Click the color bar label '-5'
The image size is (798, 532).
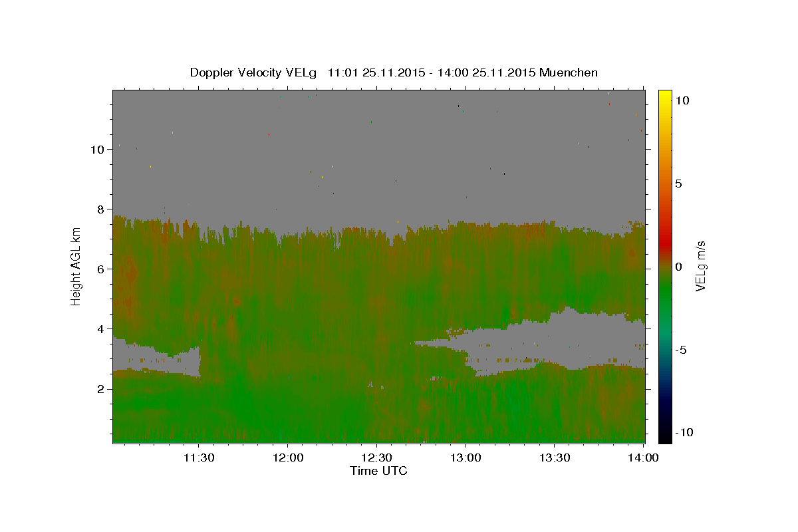click(680, 350)
